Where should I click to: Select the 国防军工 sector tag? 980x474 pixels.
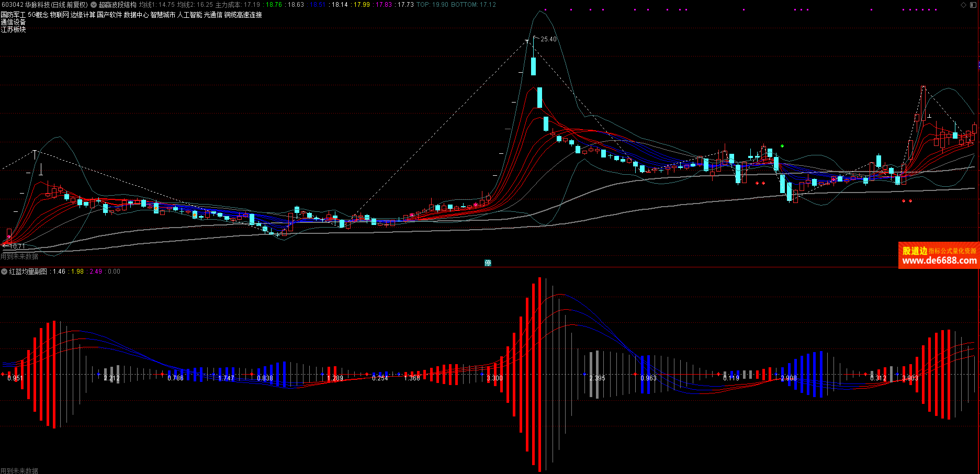click(x=13, y=15)
